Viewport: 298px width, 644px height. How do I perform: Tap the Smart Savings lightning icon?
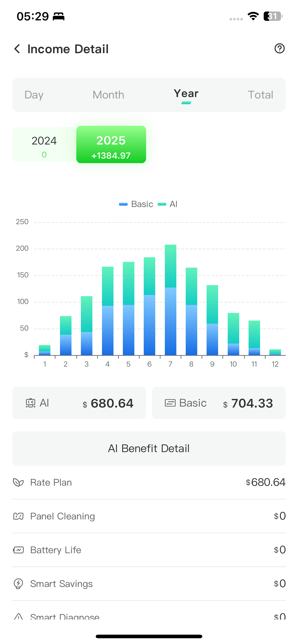(x=18, y=584)
